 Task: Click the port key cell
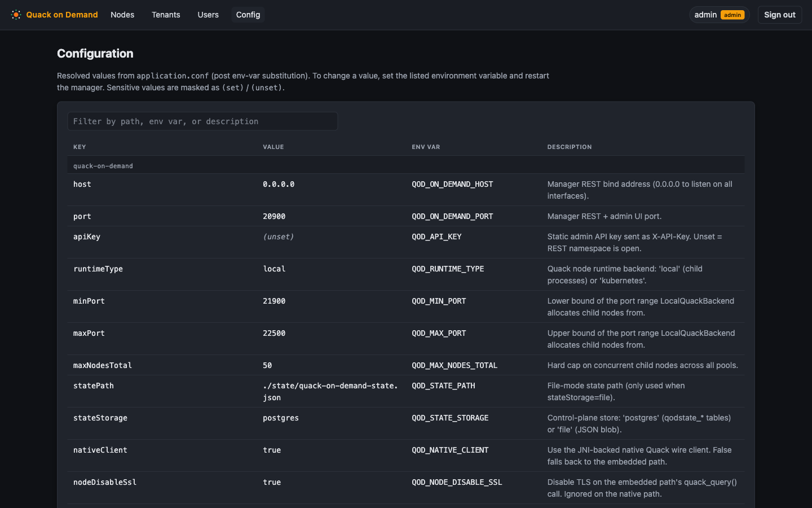pos(82,216)
